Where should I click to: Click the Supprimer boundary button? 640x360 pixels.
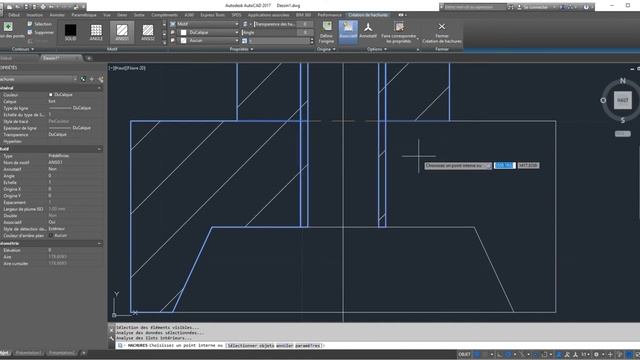41,32
